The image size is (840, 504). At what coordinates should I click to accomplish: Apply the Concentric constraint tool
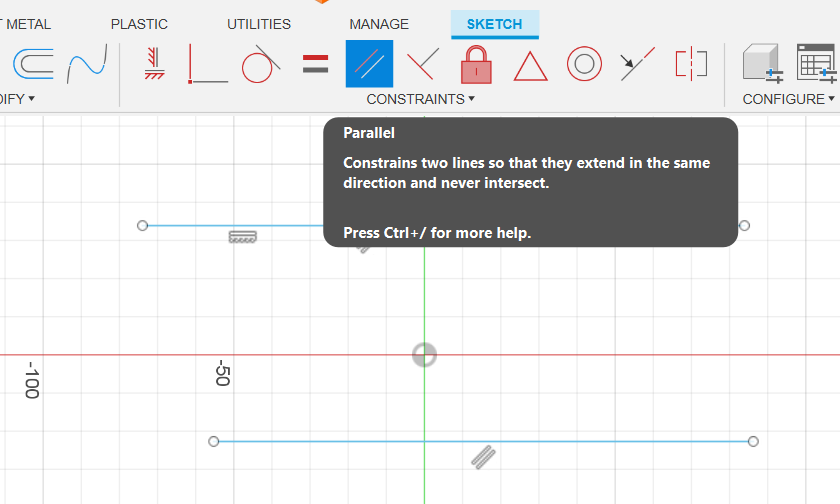(x=584, y=64)
